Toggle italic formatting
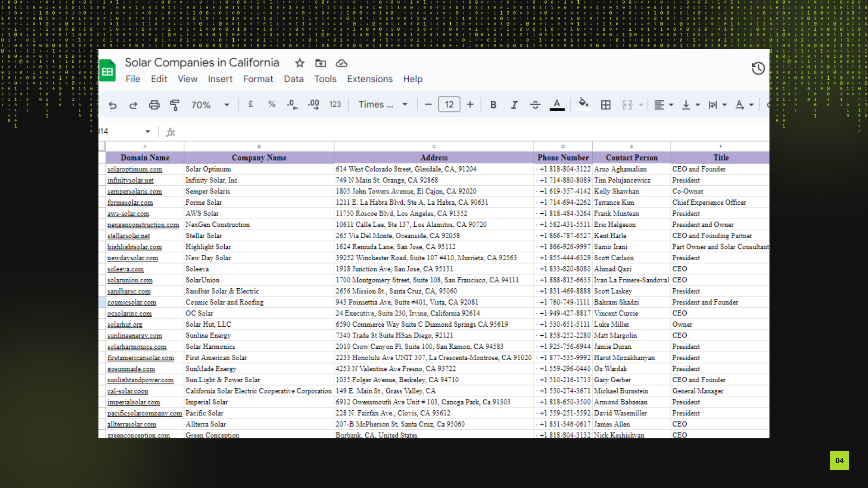The image size is (868, 488). tap(514, 105)
